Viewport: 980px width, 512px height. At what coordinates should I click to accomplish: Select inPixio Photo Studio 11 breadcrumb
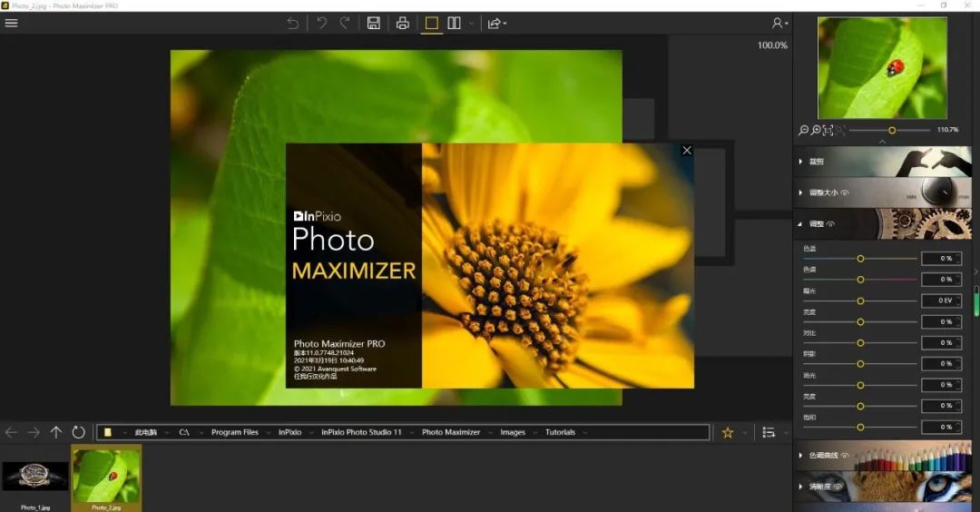[x=361, y=432]
